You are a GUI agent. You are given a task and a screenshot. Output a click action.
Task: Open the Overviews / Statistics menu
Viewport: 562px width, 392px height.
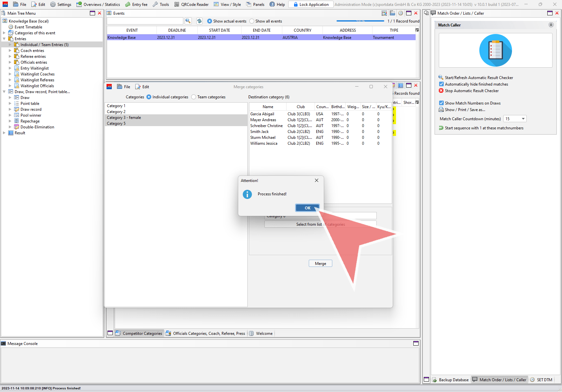tap(98, 4)
